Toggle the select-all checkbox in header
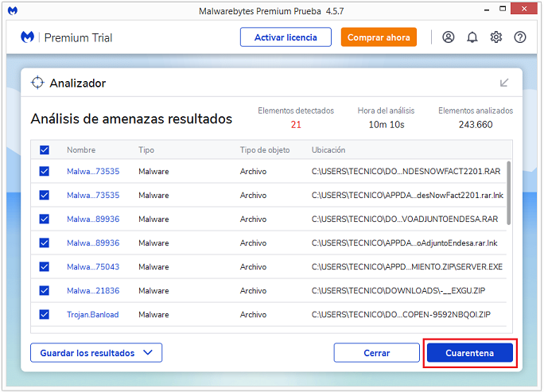The width and height of the screenshot is (544, 392). tap(45, 150)
